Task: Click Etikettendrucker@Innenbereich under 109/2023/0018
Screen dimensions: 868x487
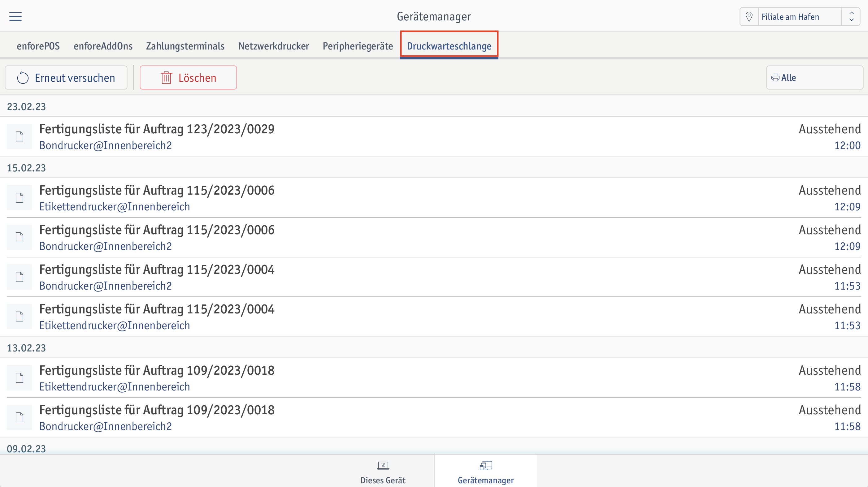Action: pos(115,387)
